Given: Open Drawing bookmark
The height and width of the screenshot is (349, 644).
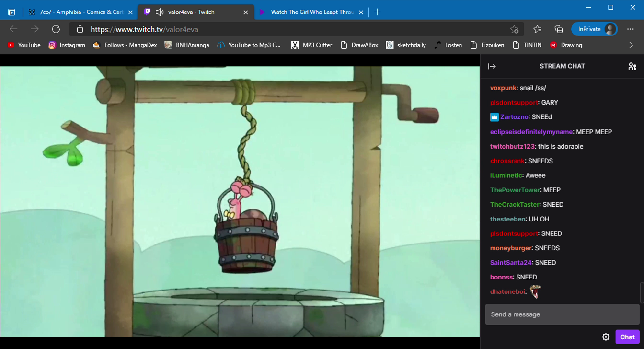Looking at the screenshot, I should pyautogui.click(x=566, y=45).
